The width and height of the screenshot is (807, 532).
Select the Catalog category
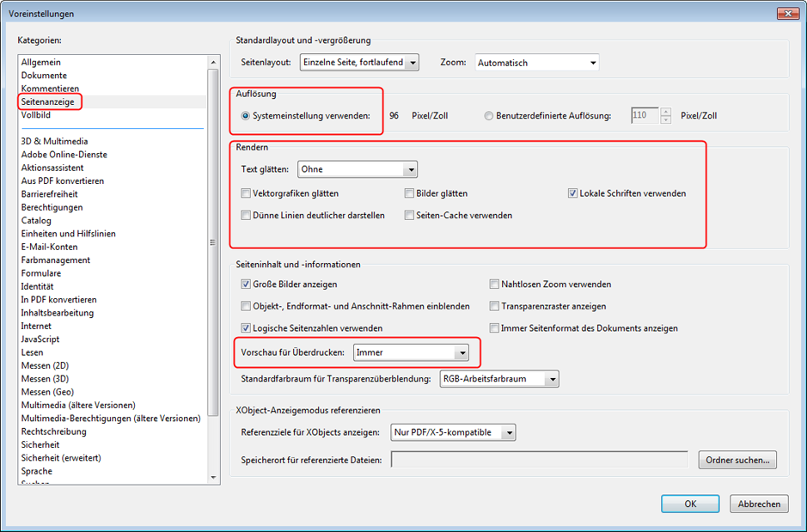(x=36, y=221)
